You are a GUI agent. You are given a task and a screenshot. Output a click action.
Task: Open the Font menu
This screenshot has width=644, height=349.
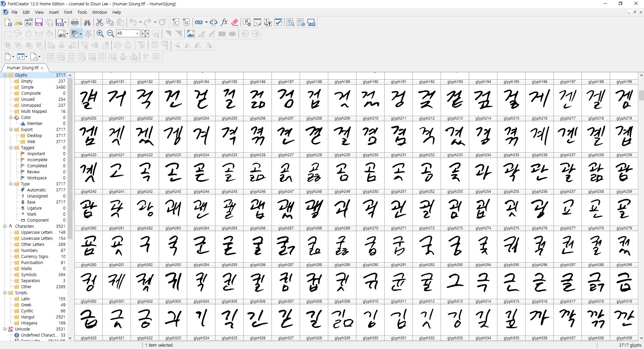[68, 12]
